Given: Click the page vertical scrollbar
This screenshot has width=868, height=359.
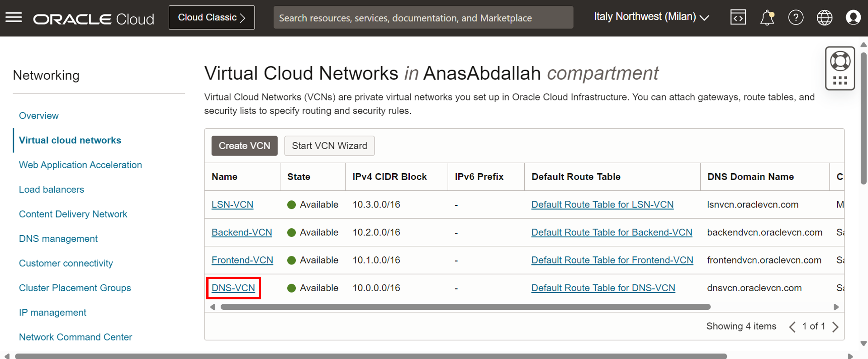Looking at the screenshot, I should pos(863,118).
